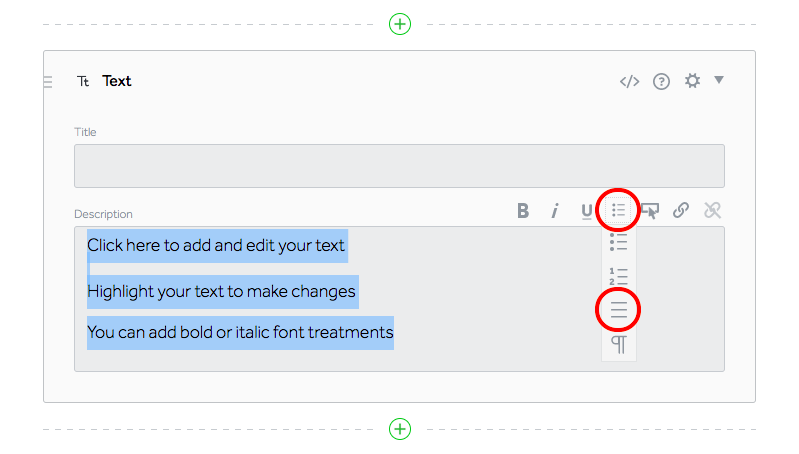Open the code view of Text block
The image size is (799, 454).
[629, 81]
